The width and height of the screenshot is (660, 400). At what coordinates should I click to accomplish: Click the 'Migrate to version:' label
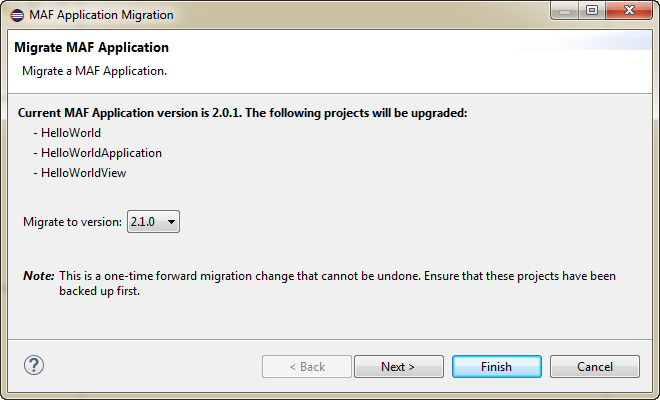[72, 222]
